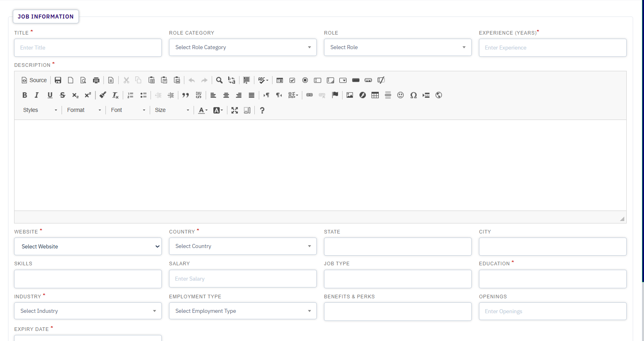Click the Save icon in editor toolbar
This screenshot has width=644, height=341.
[x=58, y=80]
